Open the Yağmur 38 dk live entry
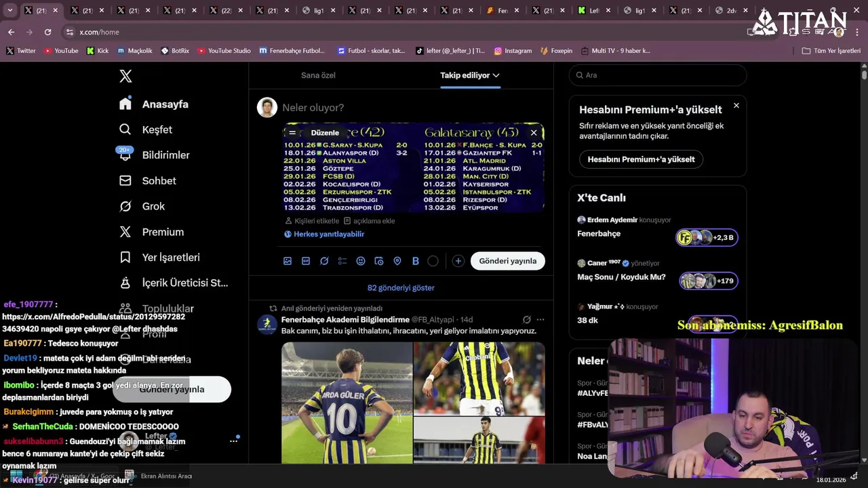 658,314
